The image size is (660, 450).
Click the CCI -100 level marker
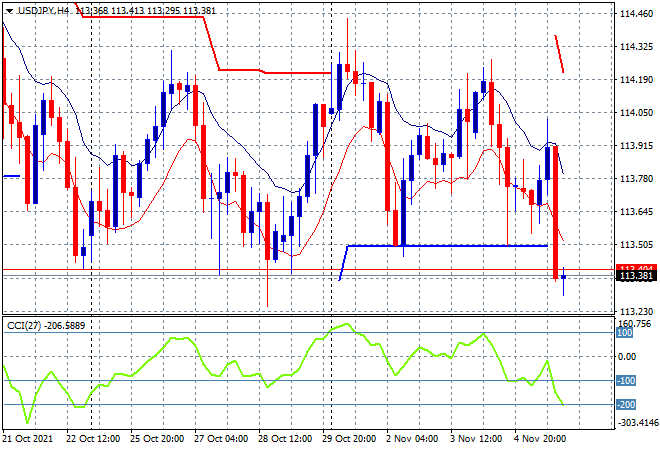pyautogui.click(x=625, y=381)
